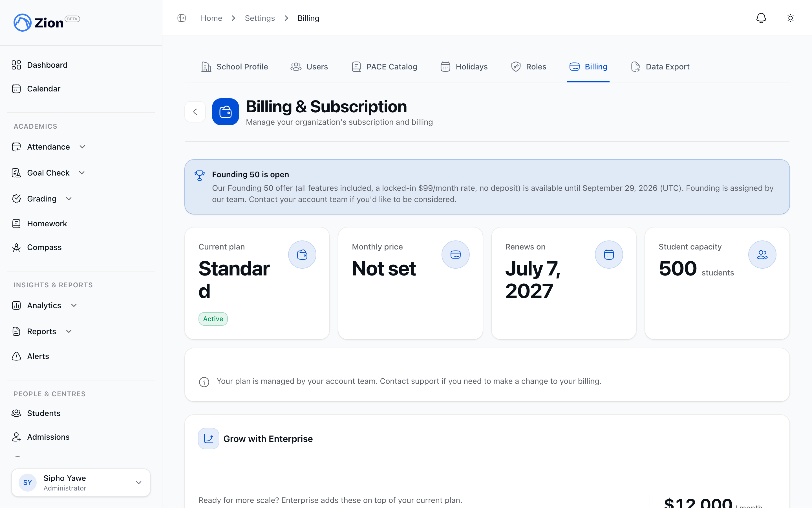Click the Active status badge

(x=213, y=319)
